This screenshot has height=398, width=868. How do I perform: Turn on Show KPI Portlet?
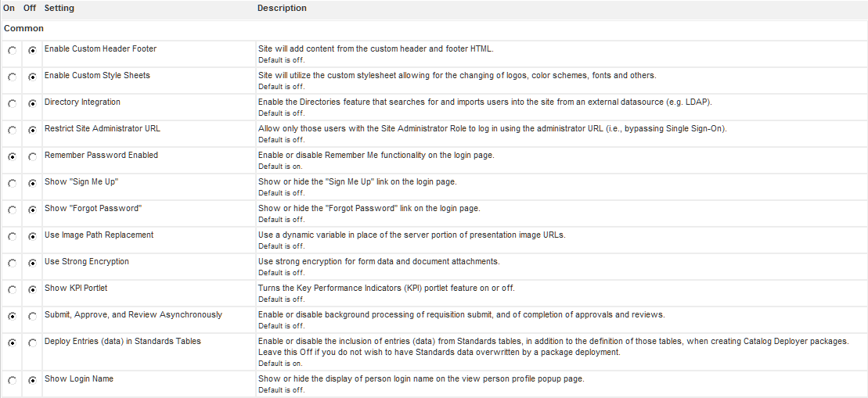(11, 290)
